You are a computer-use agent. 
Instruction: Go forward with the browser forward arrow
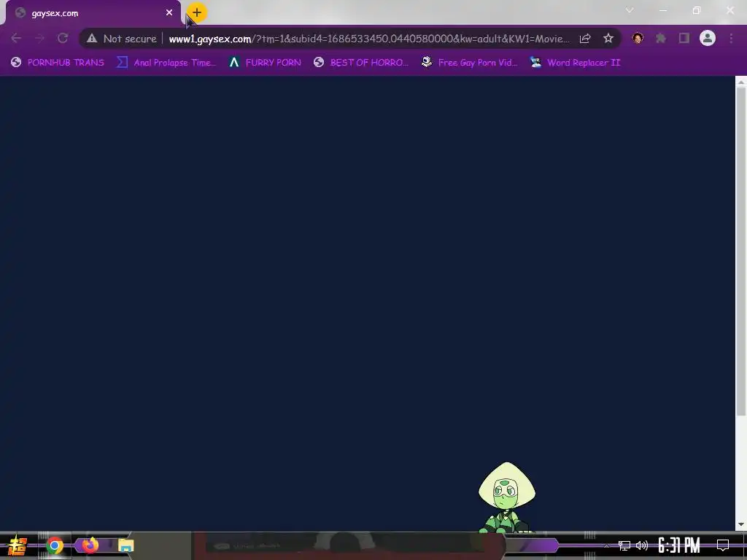pos(39,38)
